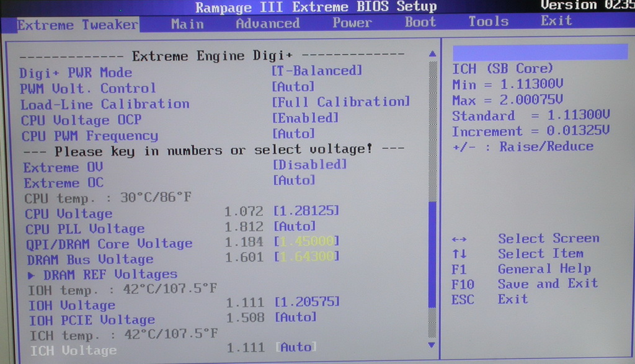
Task: Click the ICH temp. 42°C/107.5°F reading
Action: point(124,335)
